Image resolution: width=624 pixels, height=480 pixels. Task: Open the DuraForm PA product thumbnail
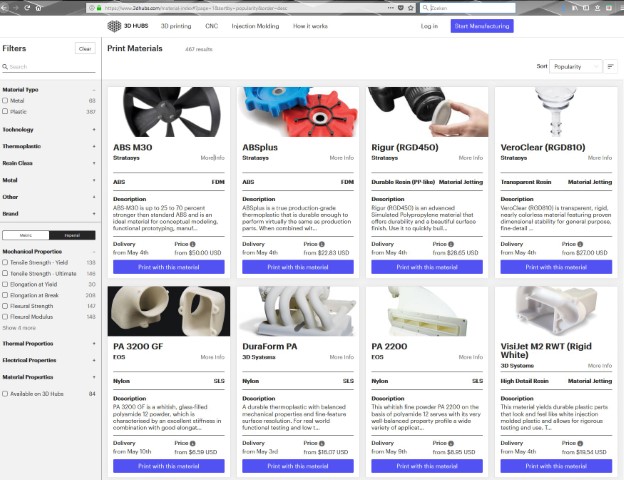click(x=298, y=311)
